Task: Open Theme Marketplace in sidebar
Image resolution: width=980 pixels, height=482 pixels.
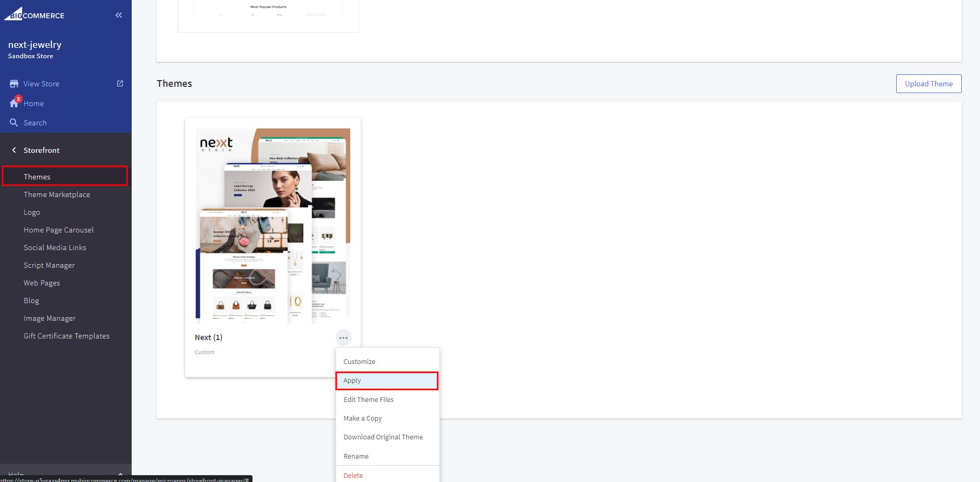Action: [57, 194]
